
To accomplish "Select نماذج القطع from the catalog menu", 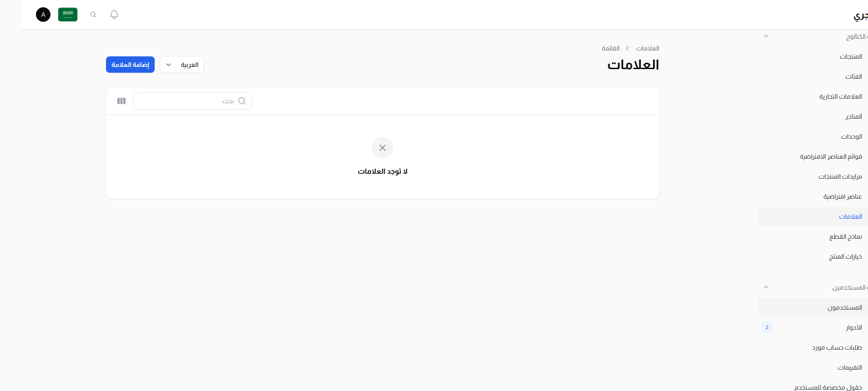I will 847,236.
